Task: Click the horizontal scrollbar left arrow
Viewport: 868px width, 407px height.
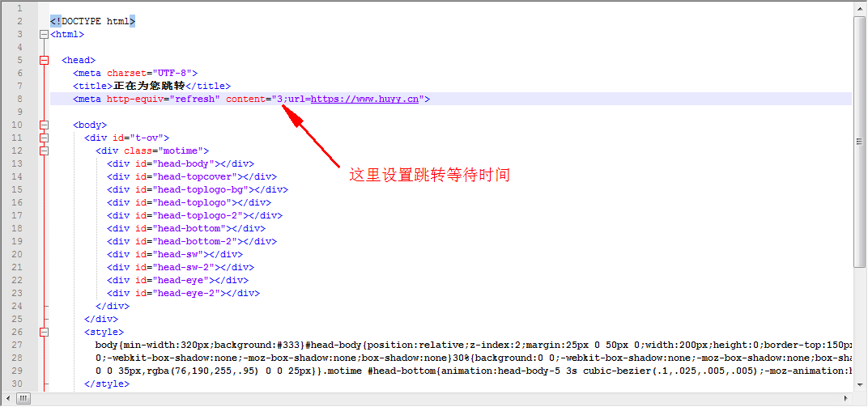Action: coord(7,398)
